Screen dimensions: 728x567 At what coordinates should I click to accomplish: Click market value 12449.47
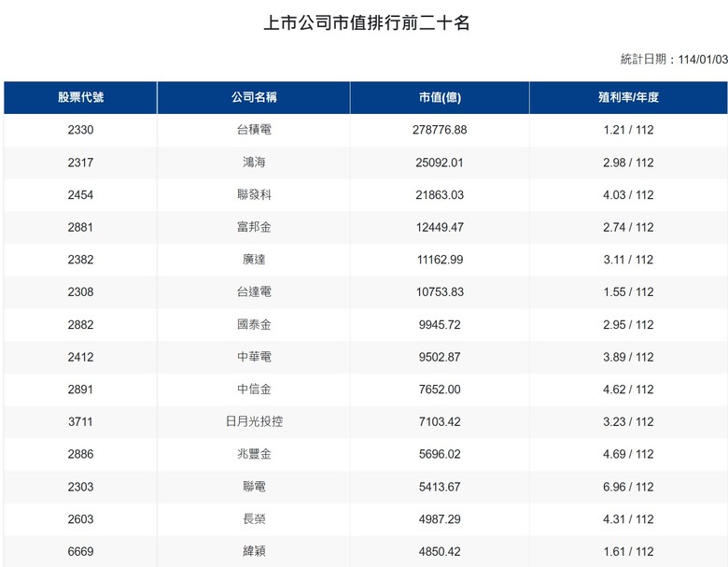click(440, 228)
